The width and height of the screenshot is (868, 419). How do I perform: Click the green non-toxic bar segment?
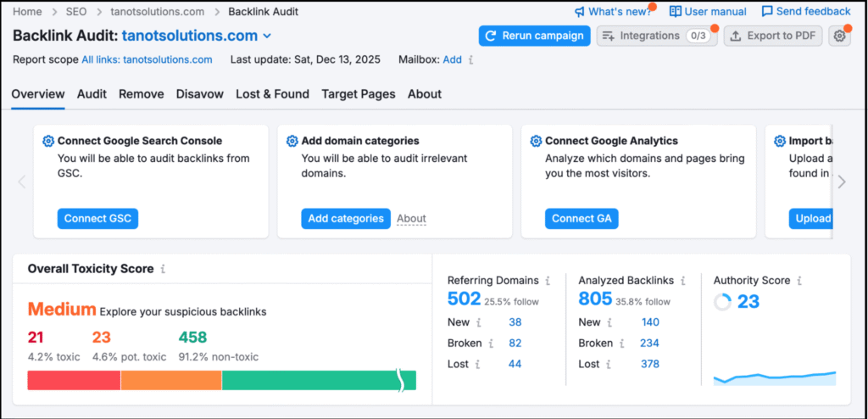[x=319, y=381]
